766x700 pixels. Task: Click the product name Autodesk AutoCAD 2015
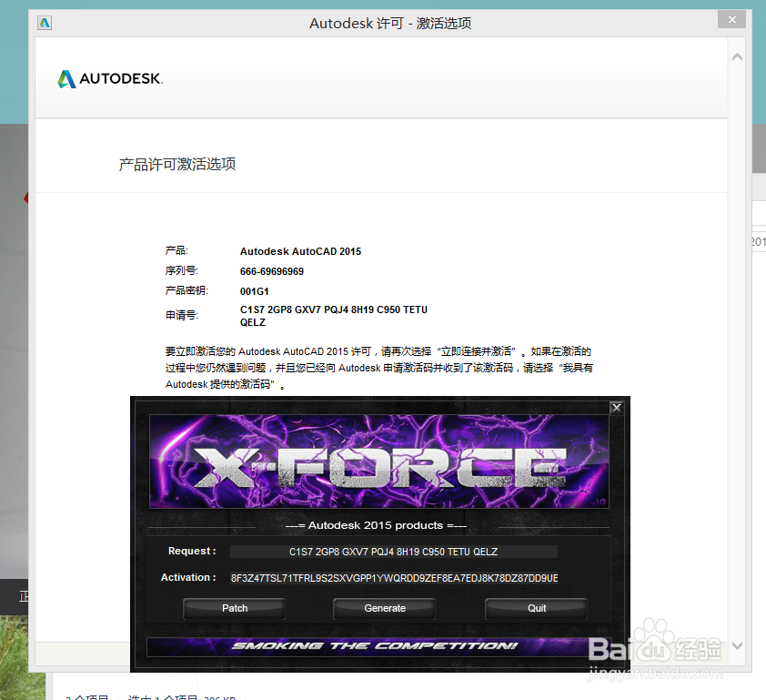click(x=300, y=251)
